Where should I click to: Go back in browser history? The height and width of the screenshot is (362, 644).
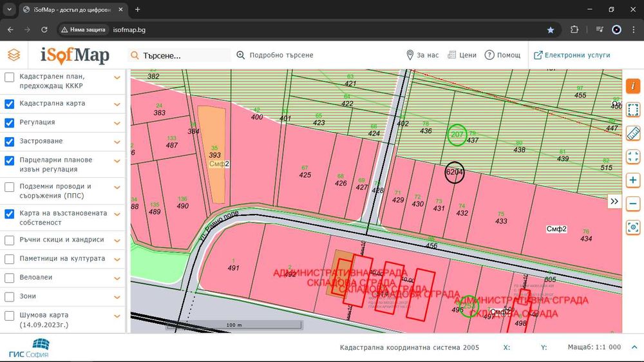(x=10, y=30)
